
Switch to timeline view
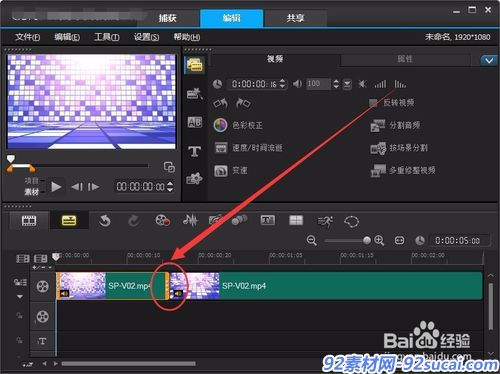point(69,221)
